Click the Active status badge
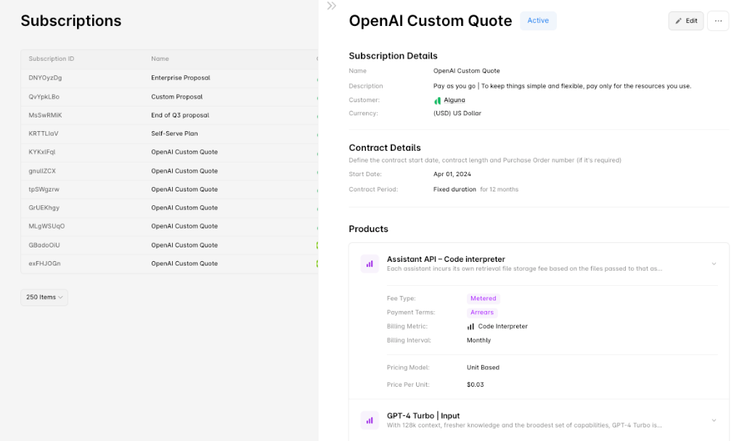750x441 pixels. [x=538, y=21]
